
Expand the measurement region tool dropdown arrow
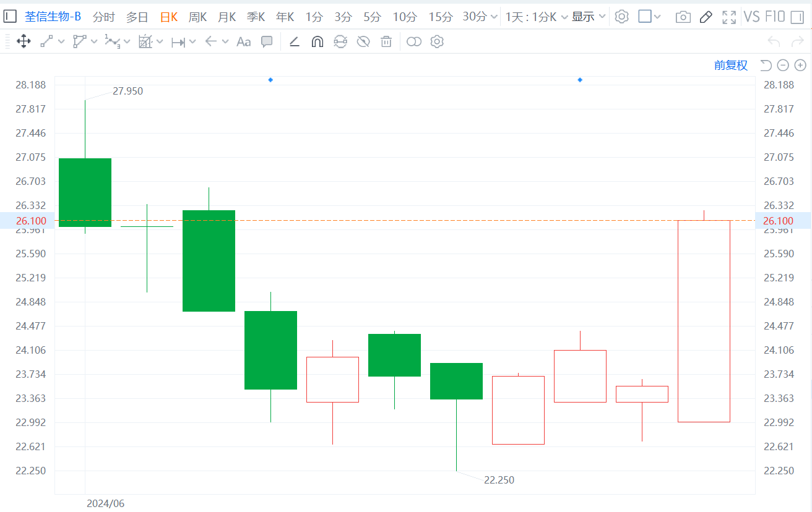[160, 42]
